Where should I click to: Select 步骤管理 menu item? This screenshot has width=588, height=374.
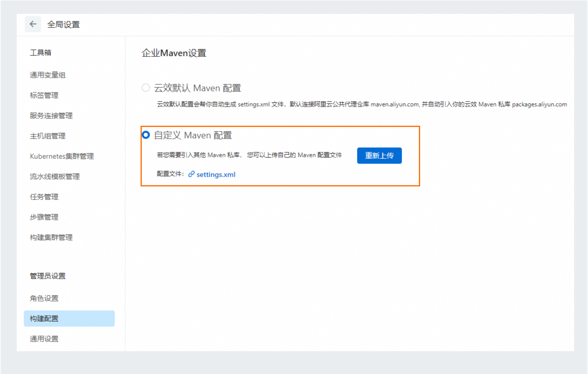coord(44,217)
